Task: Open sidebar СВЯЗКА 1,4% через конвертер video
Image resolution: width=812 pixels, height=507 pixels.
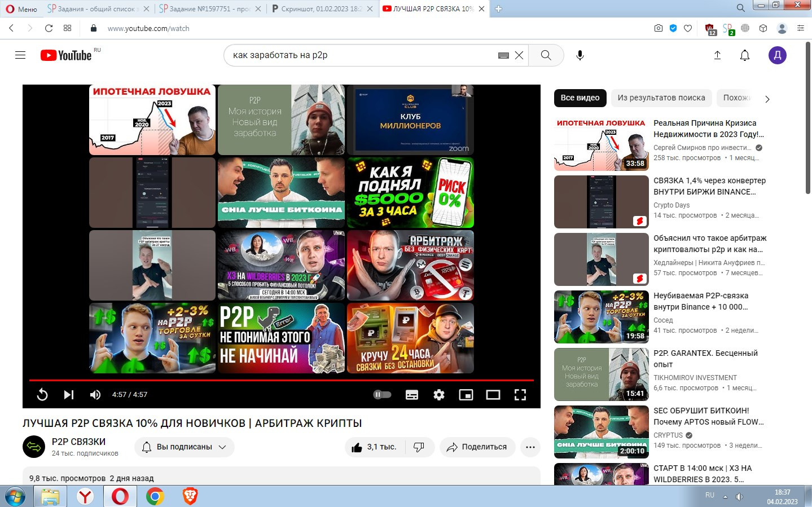Action: (x=710, y=186)
